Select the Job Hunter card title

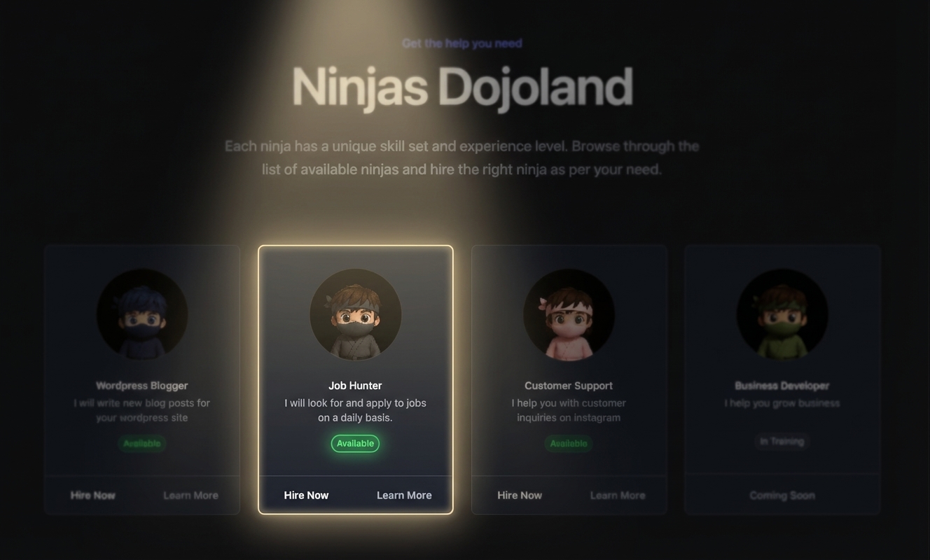pos(356,386)
